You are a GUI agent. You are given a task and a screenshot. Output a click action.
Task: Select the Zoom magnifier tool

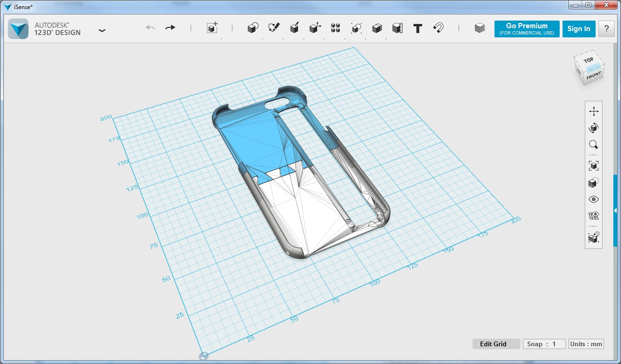[594, 145]
